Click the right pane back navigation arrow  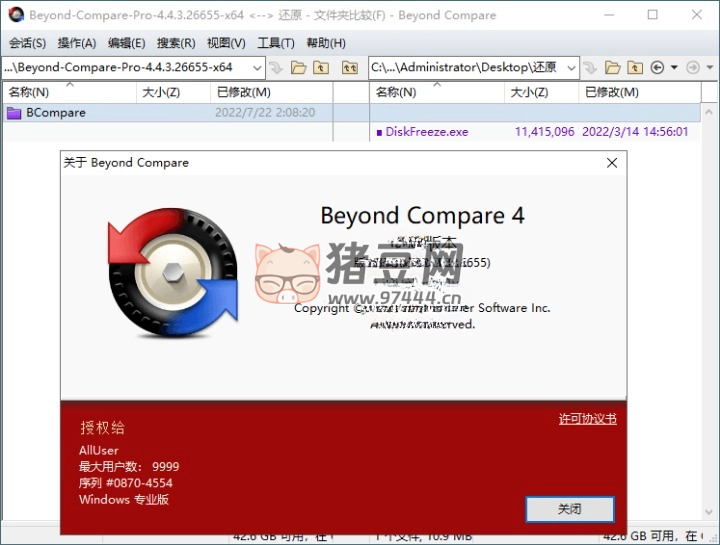657,68
